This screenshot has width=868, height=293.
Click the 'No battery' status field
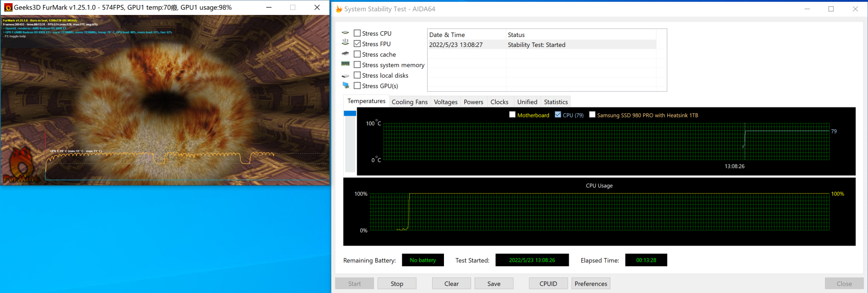click(423, 260)
